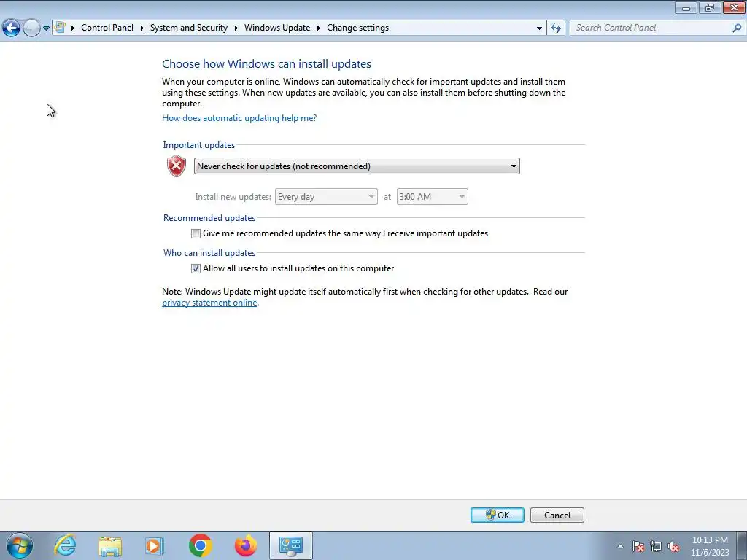This screenshot has height=560, width=747.
Task: Open the recent pages dropdown arrow
Action: (x=46, y=28)
